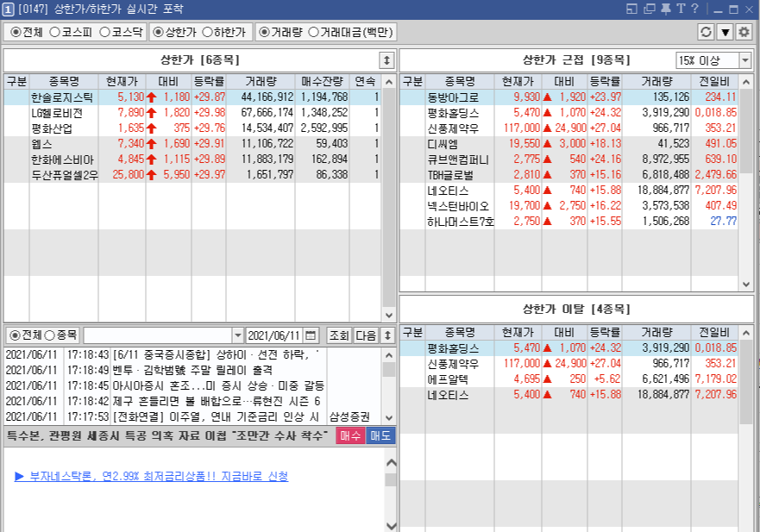Click the 조회 button

339,335
